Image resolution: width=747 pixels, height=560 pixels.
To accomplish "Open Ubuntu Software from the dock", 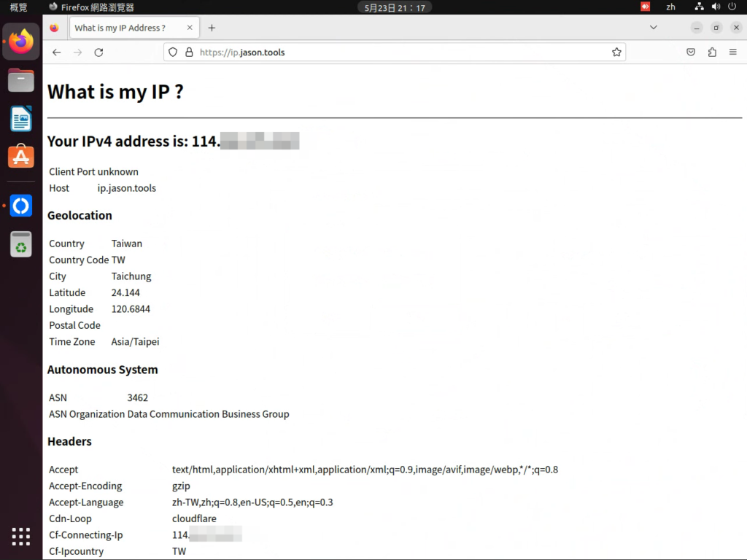I will point(21,157).
